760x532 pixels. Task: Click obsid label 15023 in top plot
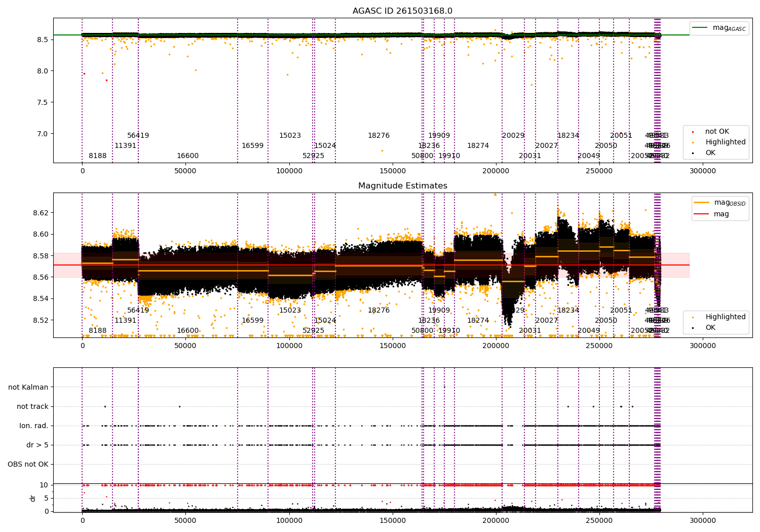coord(290,136)
